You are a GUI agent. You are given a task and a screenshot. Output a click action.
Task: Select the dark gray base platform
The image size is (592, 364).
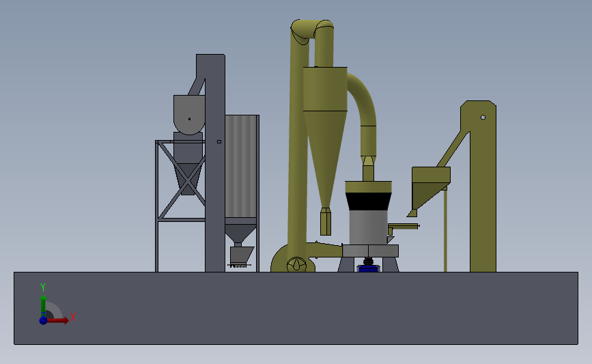(x=296, y=308)
